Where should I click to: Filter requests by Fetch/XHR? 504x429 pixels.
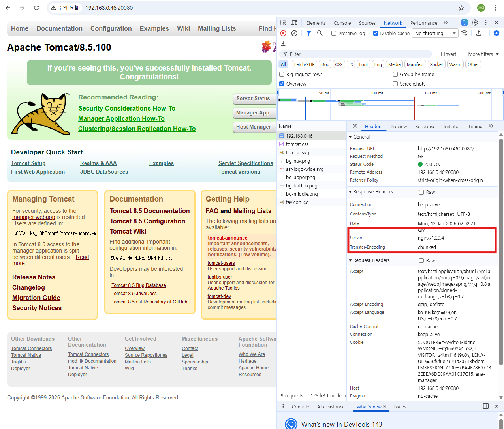[x=305, y=64]
